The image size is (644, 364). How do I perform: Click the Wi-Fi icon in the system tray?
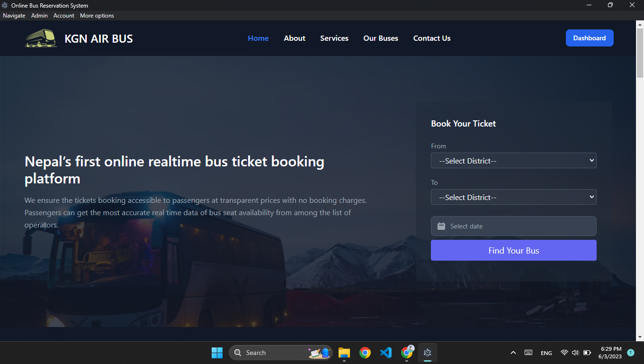[563, 353]
